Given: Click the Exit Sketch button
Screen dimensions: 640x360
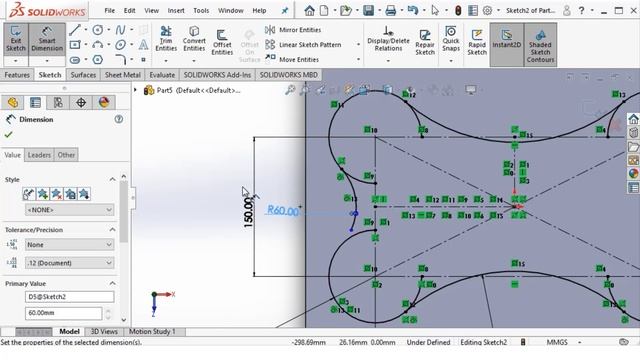Looking at the screenshot, I should 16,39.
